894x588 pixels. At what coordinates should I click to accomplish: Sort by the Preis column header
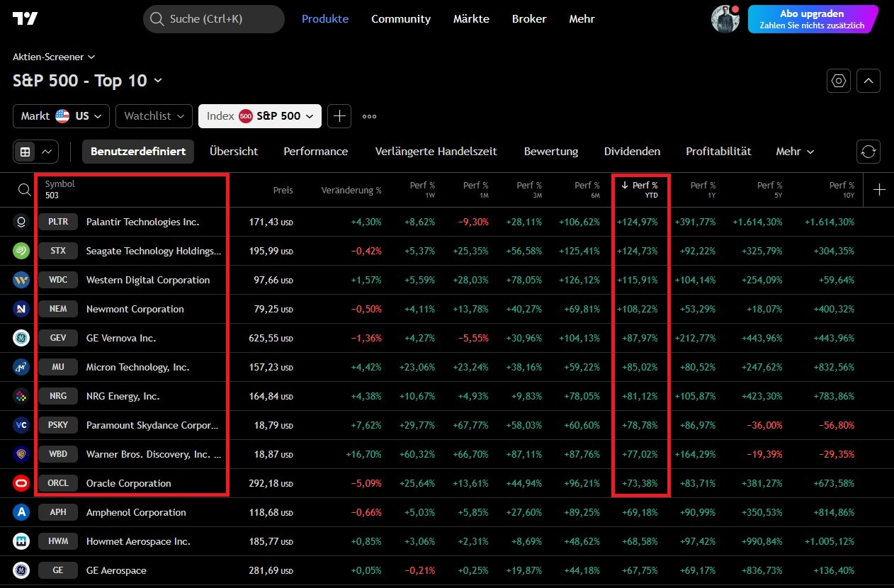(283, 190)
